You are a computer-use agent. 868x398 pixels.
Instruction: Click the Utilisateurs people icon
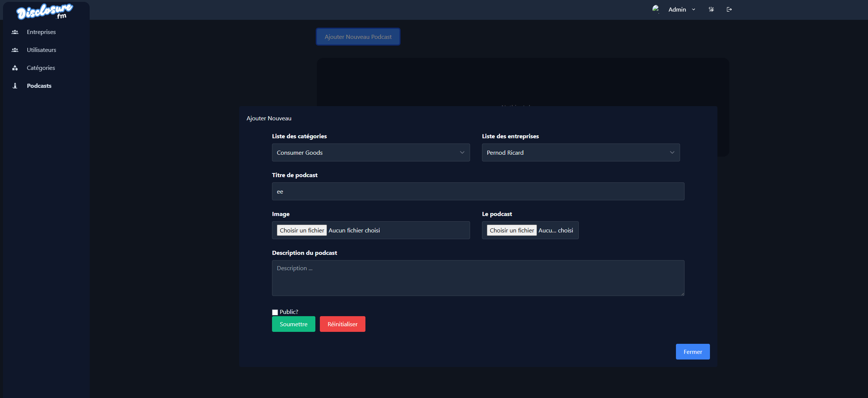15,50
